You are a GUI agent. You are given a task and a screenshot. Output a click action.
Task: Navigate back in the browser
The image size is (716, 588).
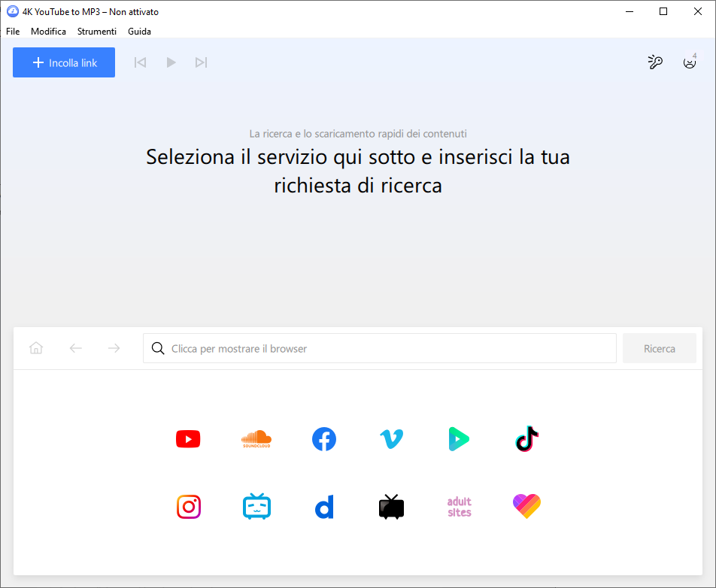(x=75, y=348)
